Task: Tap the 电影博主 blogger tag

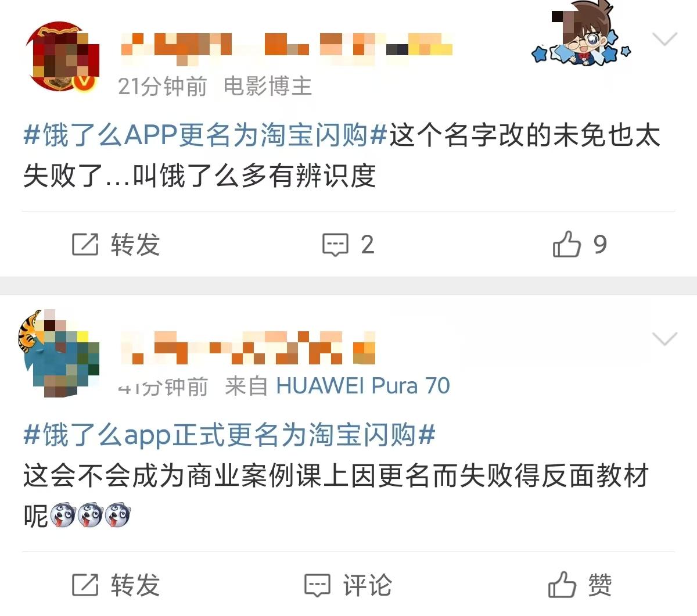Action: click(268, 87)
